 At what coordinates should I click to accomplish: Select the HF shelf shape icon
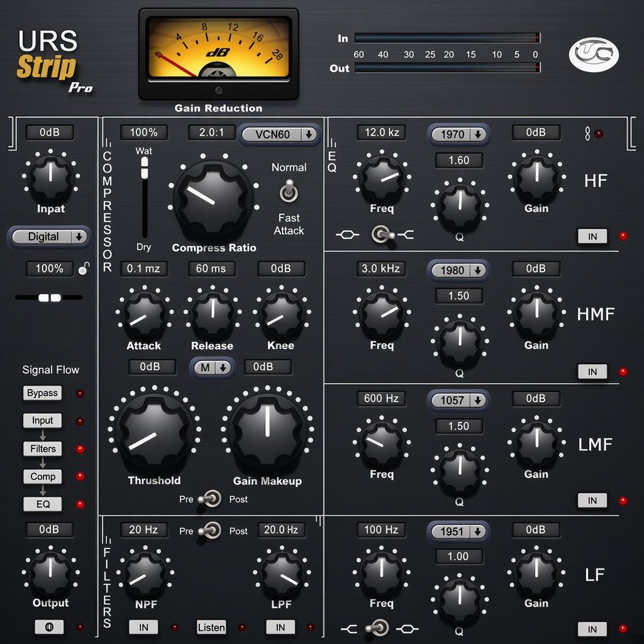click(406, 235)
